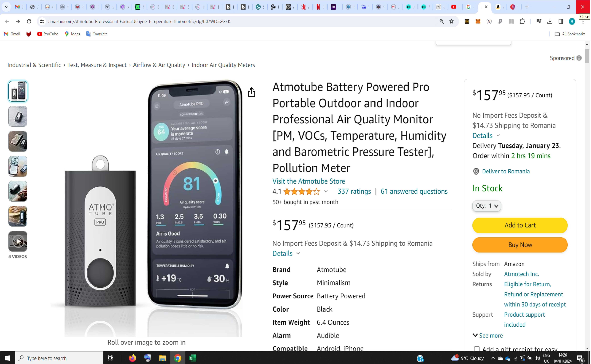Image resolution: width=591 pixels, height=364 pixels.
Task: Click the taskbar volume speaker icon
Action: [537, 358]
